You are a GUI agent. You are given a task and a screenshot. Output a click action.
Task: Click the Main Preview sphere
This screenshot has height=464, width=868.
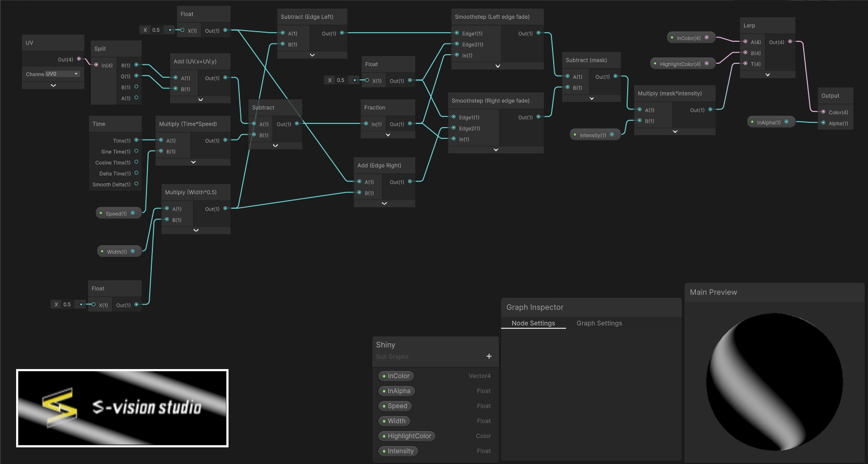click(774, 382)
